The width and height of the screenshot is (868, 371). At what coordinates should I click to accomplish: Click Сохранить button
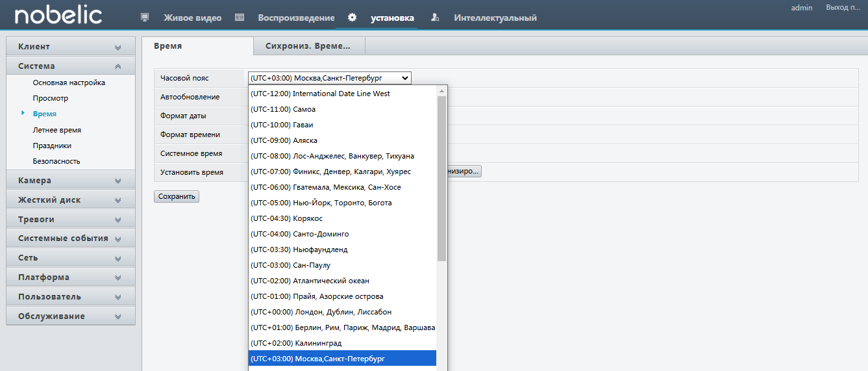point(177,196)
